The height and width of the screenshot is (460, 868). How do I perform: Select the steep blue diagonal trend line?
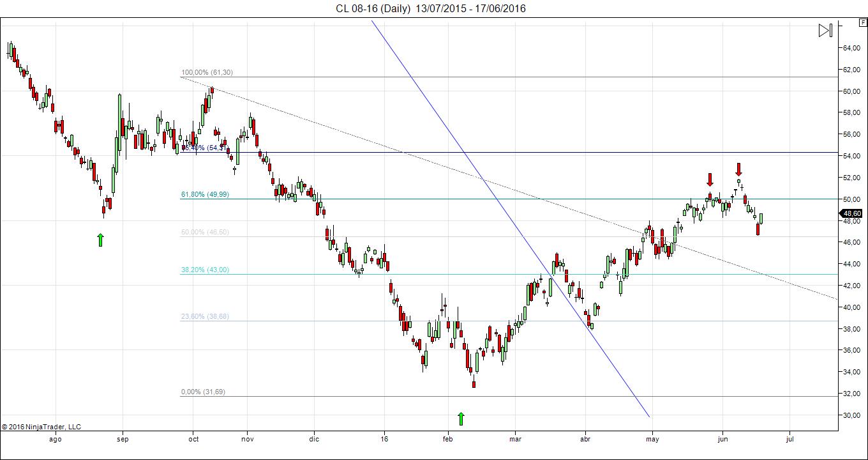[511, 218]
